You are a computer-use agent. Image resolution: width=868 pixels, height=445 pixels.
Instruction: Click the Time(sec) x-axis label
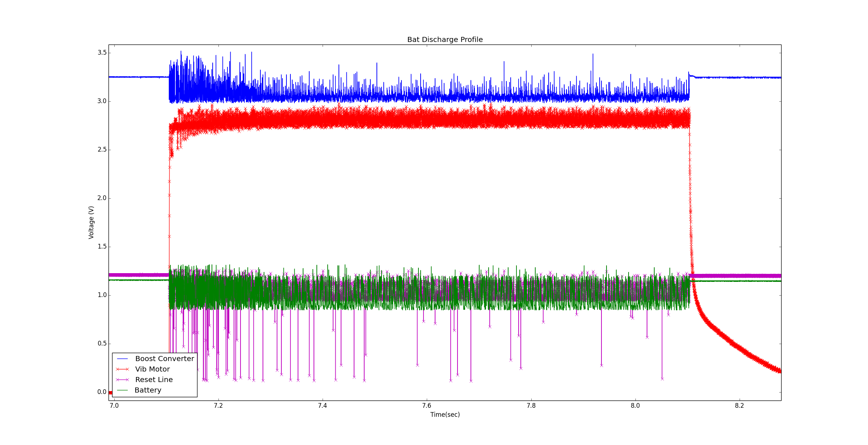pyautogui.click(x=445, y=415)
